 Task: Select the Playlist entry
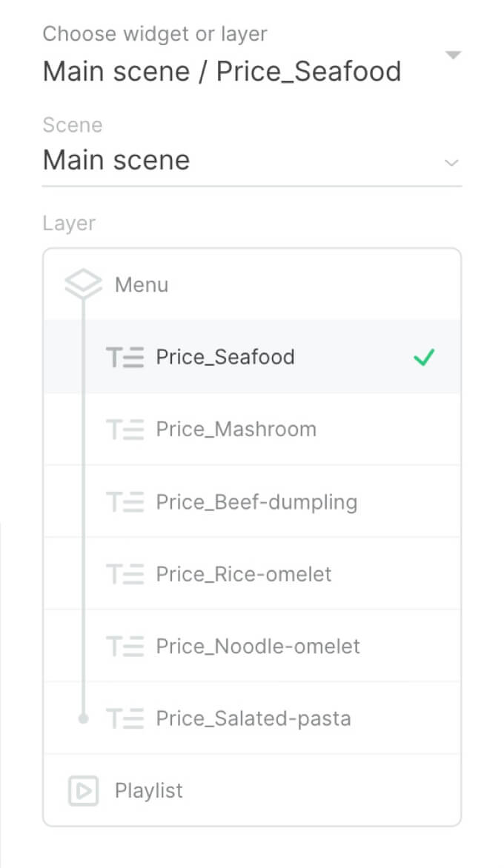pyautogui.click(x=148, y=789)
